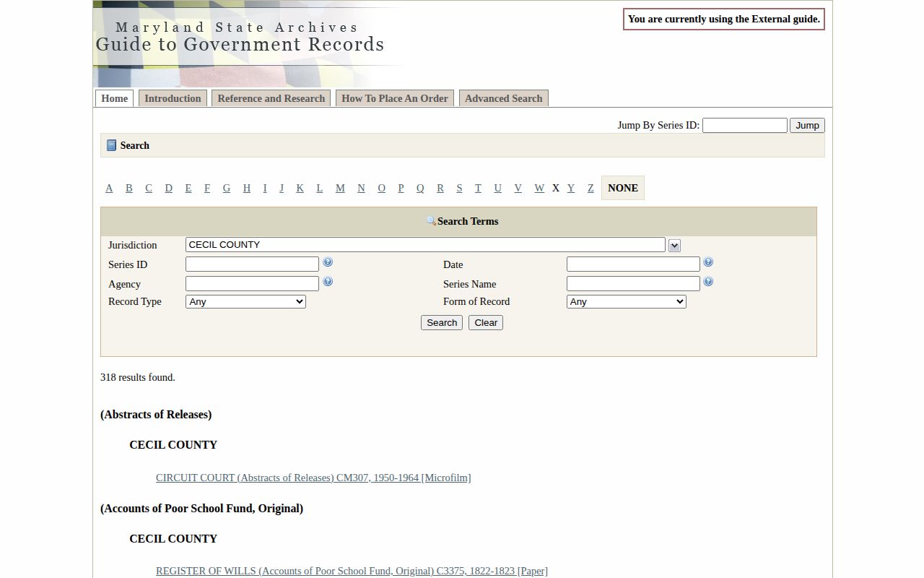
Task: Filter by letter T
Action: pos(478,188)
